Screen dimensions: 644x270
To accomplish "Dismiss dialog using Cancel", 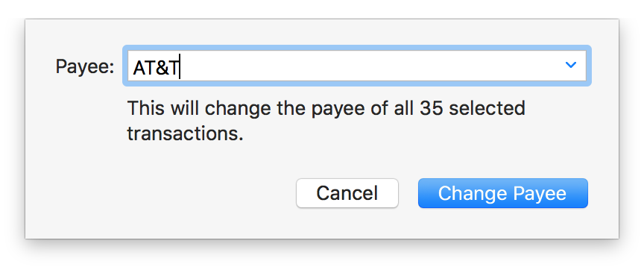I will 347,193.
